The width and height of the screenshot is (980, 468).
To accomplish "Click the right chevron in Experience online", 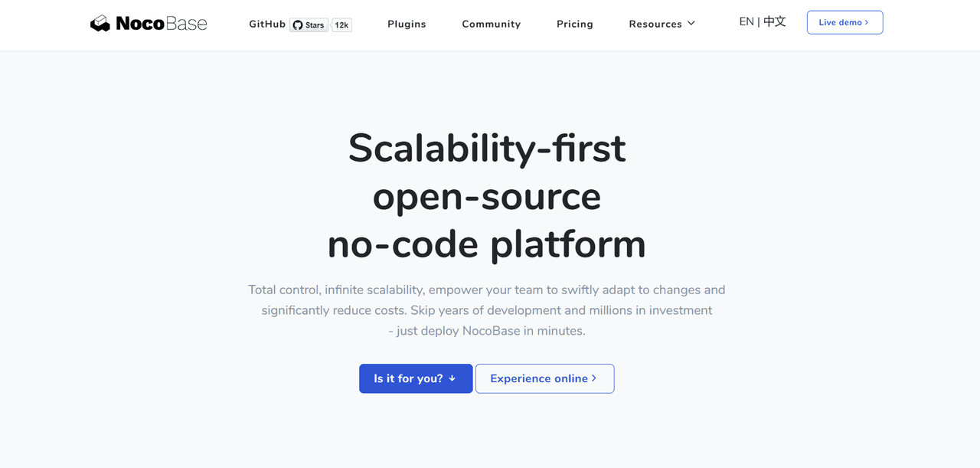I will pyautogui.click(x=594, y=378).
